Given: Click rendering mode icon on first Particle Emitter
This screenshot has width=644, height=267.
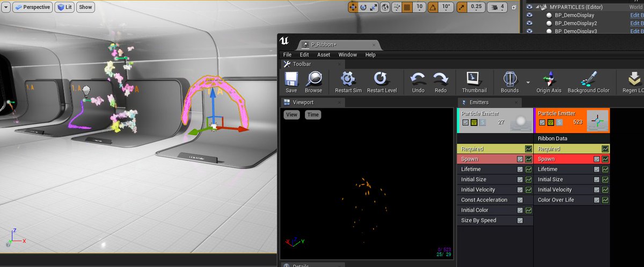Looking at the screenshot, I should [x=474, y=122].
